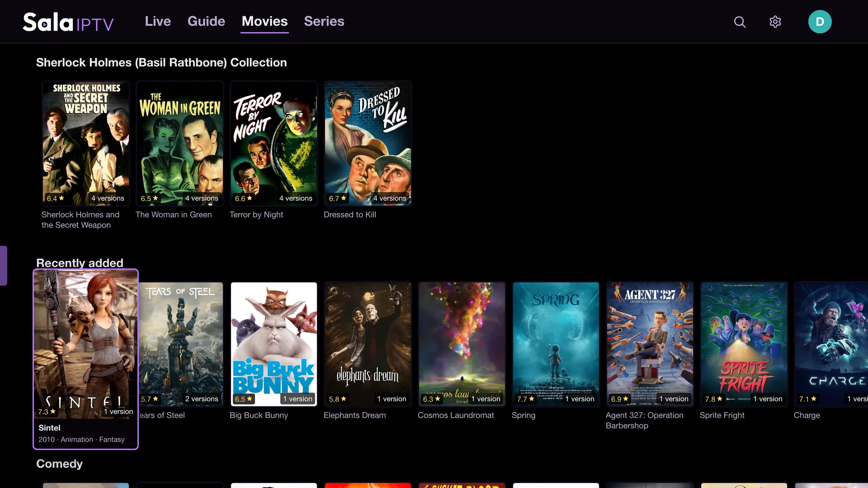Switch to the Live tab
Viewport: 868px width, 488px height.
pyautogui.click(x=158, y=21)
